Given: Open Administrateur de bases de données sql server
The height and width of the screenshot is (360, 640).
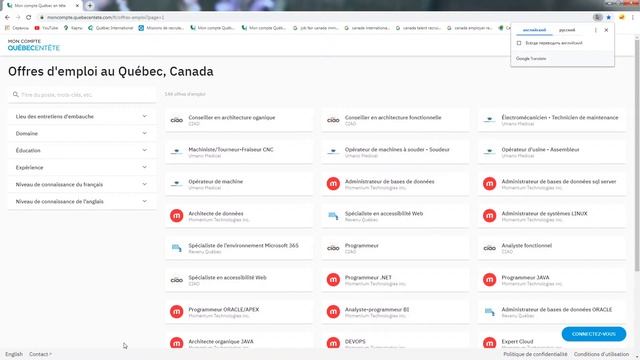Looking at the screenshot, I should [551, 184].
